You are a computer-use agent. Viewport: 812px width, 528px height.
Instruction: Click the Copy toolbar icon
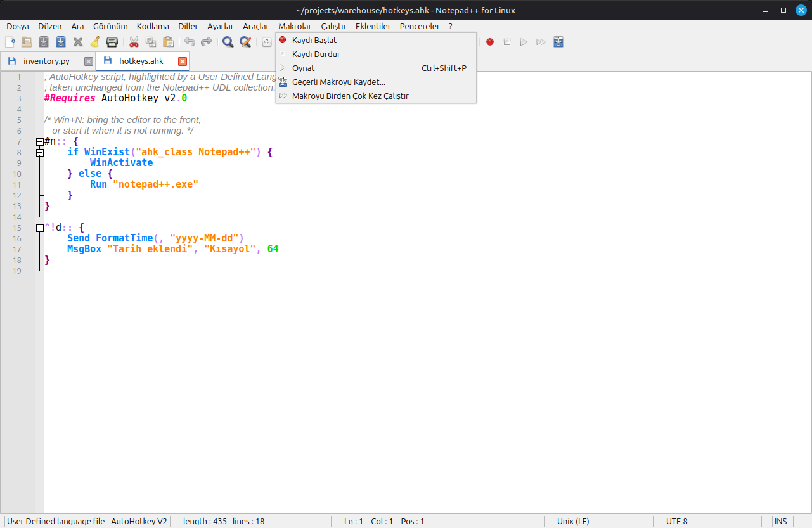click(x=151, y=42)
